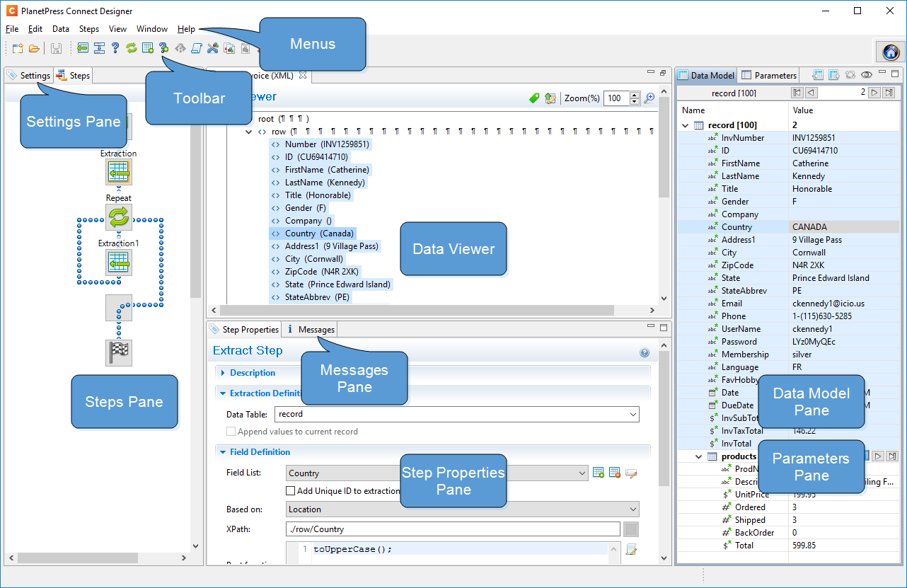The height and width of the screenshot is (588, 907).
Task: Go to next record arrow in Data Model
Action: tap(874, 93)
